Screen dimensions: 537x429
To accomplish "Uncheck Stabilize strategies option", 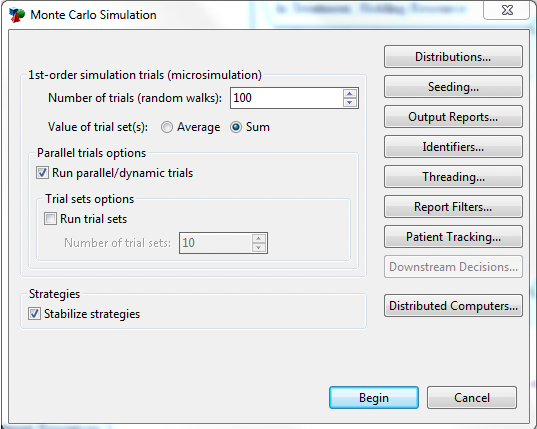I will tap(34, 314).
